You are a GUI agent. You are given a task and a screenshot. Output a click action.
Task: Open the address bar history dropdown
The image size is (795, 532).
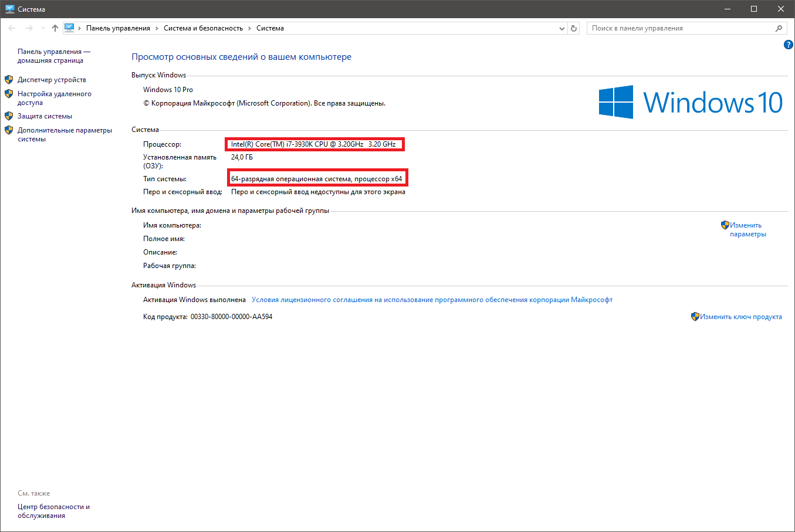click(561, 28)
